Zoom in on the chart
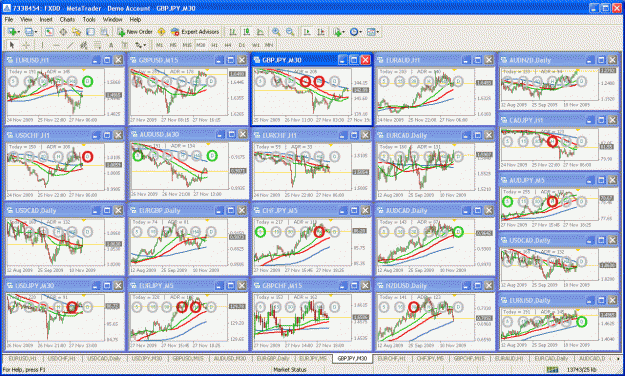625x376 pixels. point(276,32)
